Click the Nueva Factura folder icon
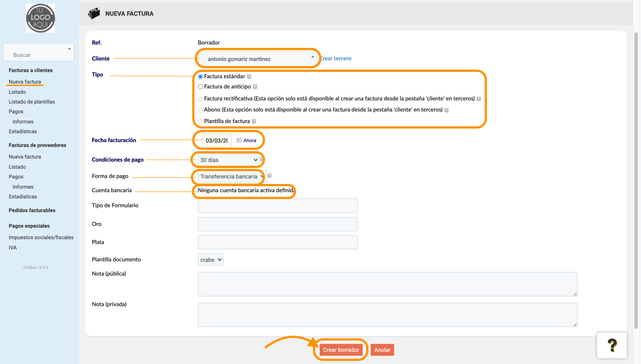 (x=94, y=14)
